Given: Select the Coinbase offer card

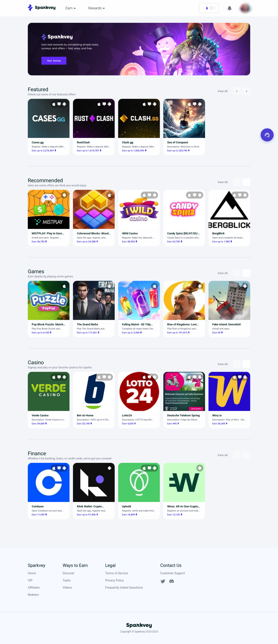Looking at the screenshot, I should coord(49,491).
